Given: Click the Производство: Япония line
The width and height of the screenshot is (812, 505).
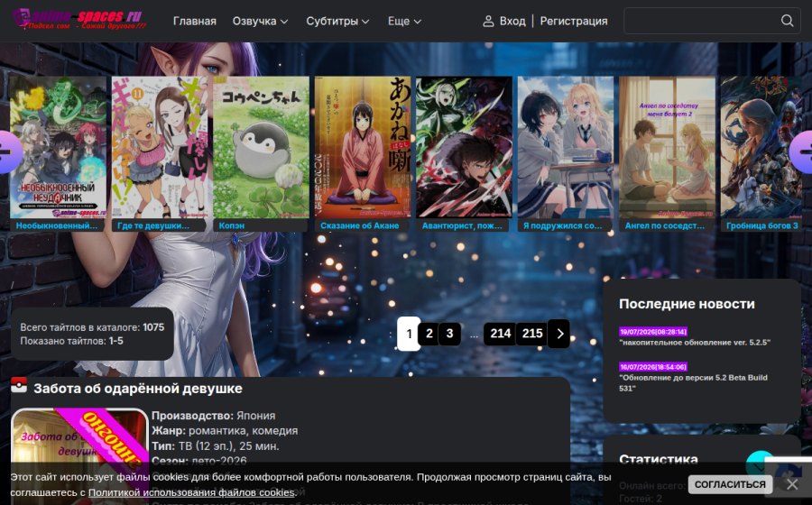Looking at the screenshot, I should coord(213,416).
